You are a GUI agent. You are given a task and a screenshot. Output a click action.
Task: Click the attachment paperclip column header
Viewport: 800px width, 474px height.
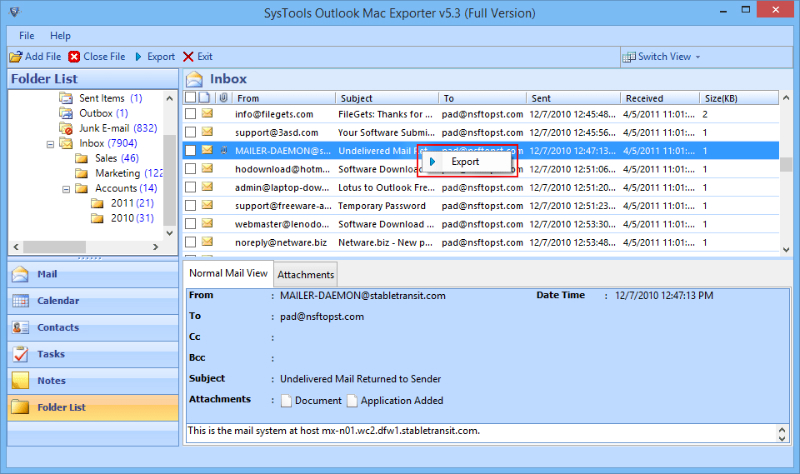click(x=223, y=97)
